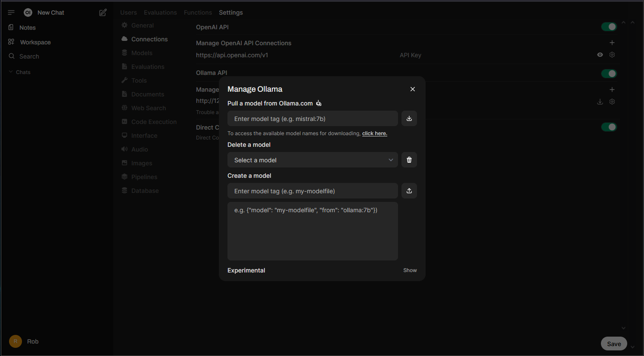This screenshot has width=644, height=356.
Task: Click the create model upload icon
Action: [x=409, y=191]
